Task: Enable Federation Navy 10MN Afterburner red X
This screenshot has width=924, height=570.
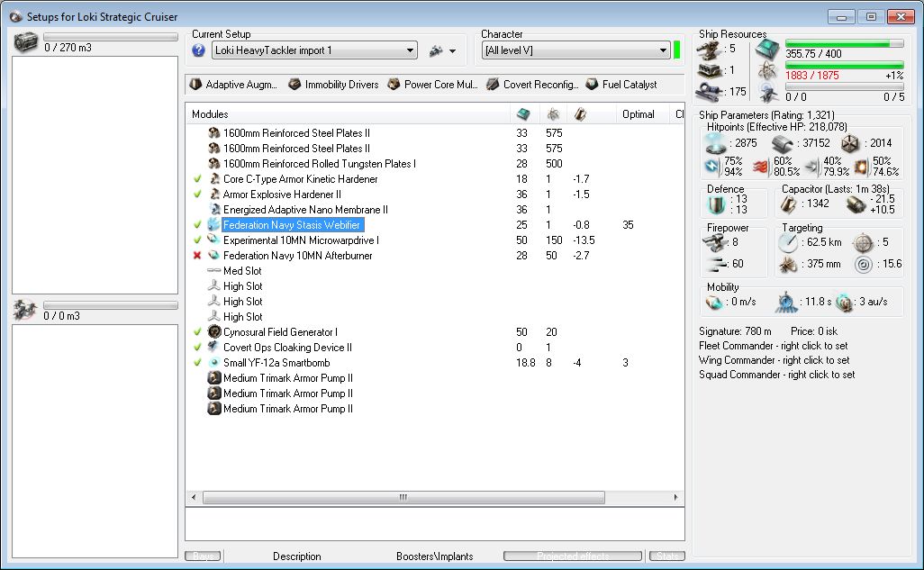Action: pyautogui.click(x=197, y=255)
